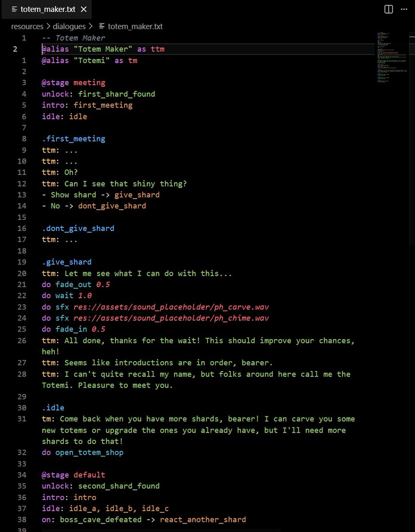
Task: Select the totem_maker.txt editor tab
Action: coord(46,9)
